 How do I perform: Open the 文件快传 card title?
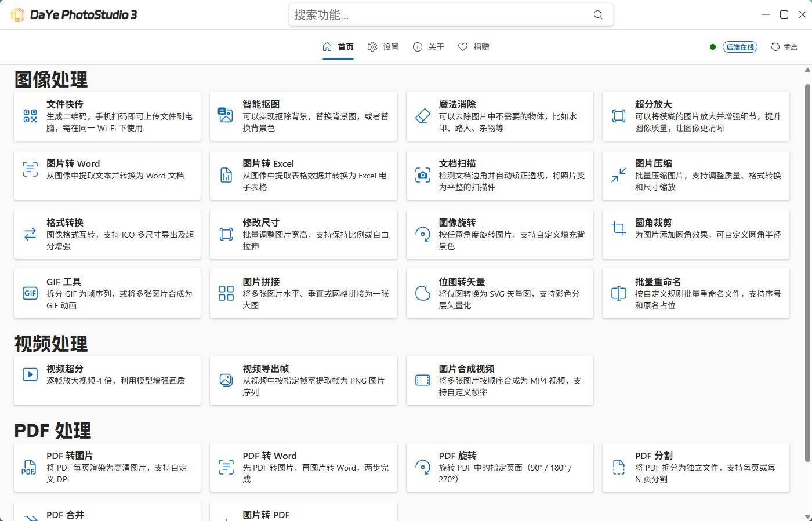tap(65, 104)
